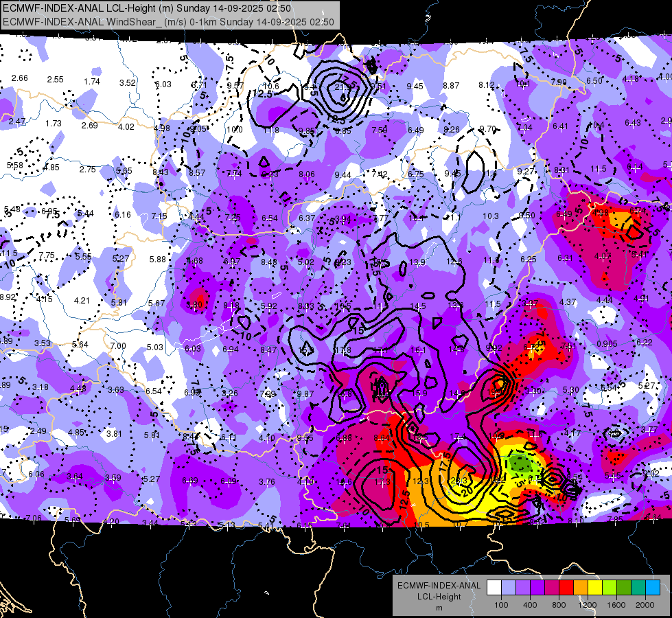Click the grid value 3.18
This screenshot has height=618, width=672.
(x=40, y=387)
